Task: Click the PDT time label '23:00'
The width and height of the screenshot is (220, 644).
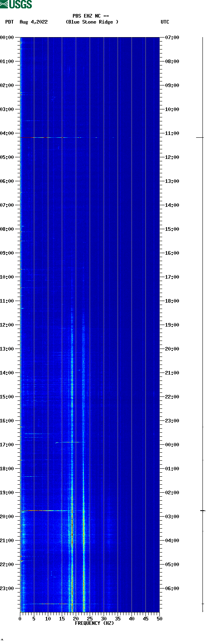Action: point(7,589)
